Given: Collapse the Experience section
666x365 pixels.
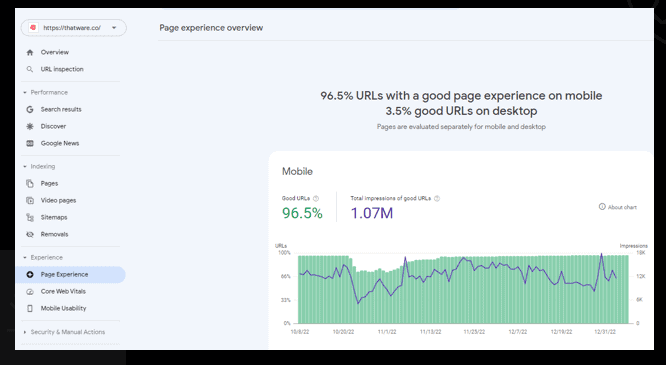Looking at the screenshot, I should coord(25,257).
